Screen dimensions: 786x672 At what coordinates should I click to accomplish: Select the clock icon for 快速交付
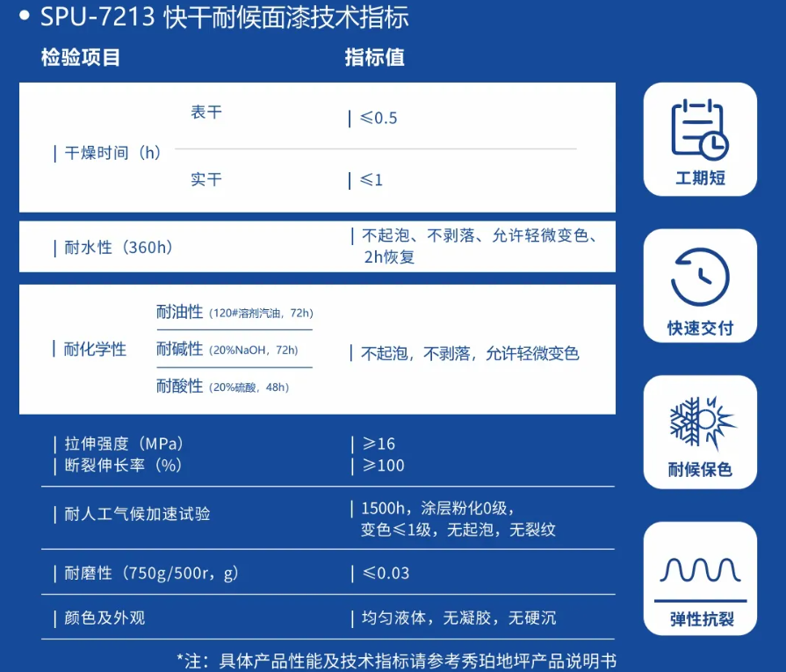click(699, 274)
